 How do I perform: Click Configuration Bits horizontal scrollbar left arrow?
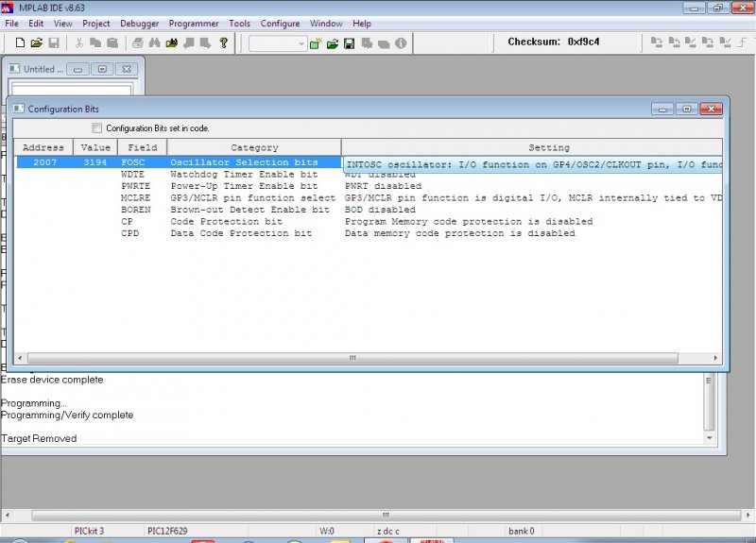click(x=20, y=358)
